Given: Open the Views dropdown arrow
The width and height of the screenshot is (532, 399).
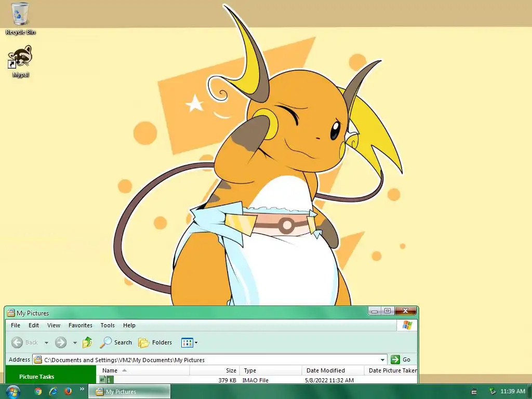Looking at the screenshot, I should click(196, 343).
